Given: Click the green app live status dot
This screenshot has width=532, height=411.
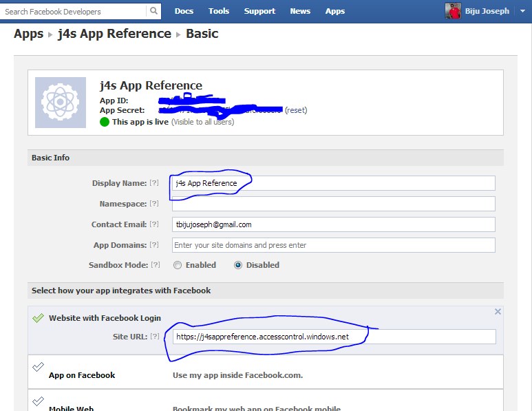Looking at the screenshot, I should [105, 121].
